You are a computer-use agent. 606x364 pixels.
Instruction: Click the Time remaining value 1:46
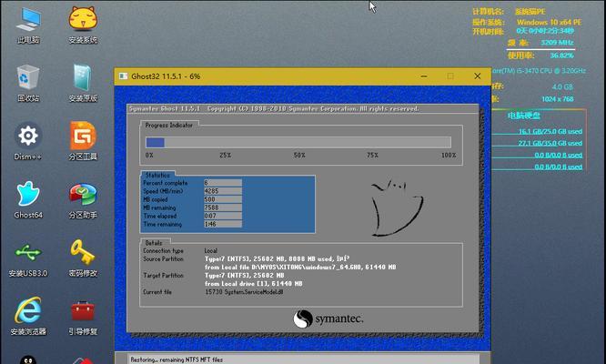pyautogui.click(x=223, y=224)
